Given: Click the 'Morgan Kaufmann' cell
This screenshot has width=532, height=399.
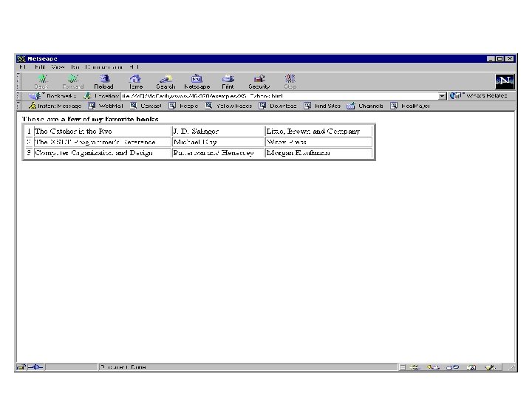Looking at the screenshot, I should (318, 153).
